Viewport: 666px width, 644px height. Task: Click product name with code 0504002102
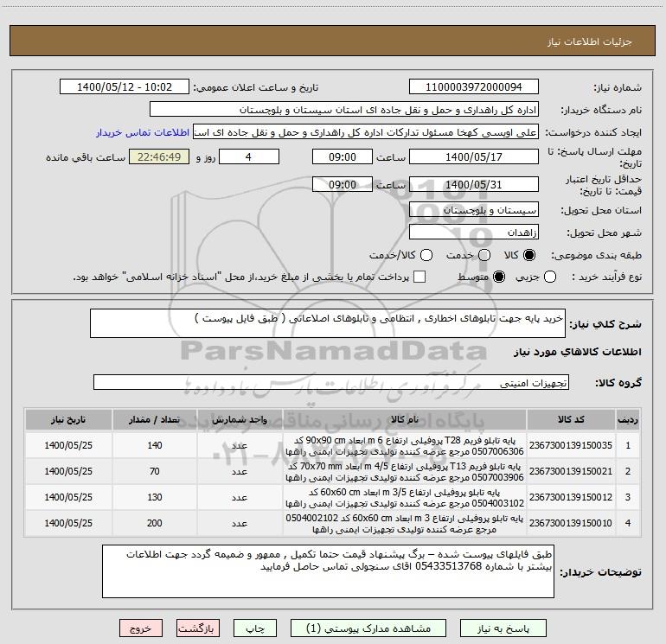click(405, 523)
